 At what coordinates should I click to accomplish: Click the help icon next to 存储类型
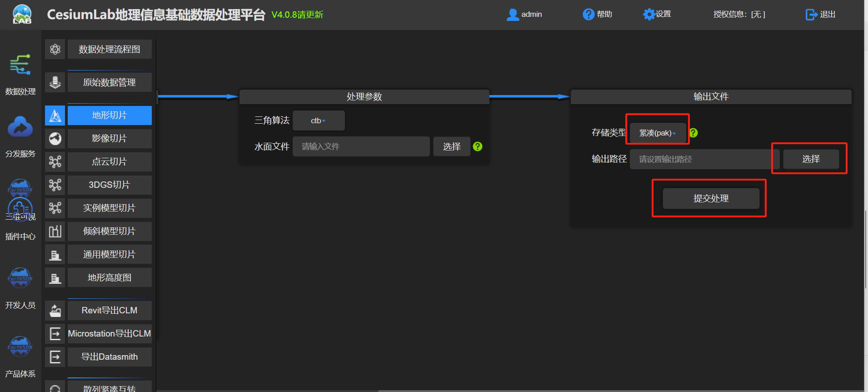(693, 133)
